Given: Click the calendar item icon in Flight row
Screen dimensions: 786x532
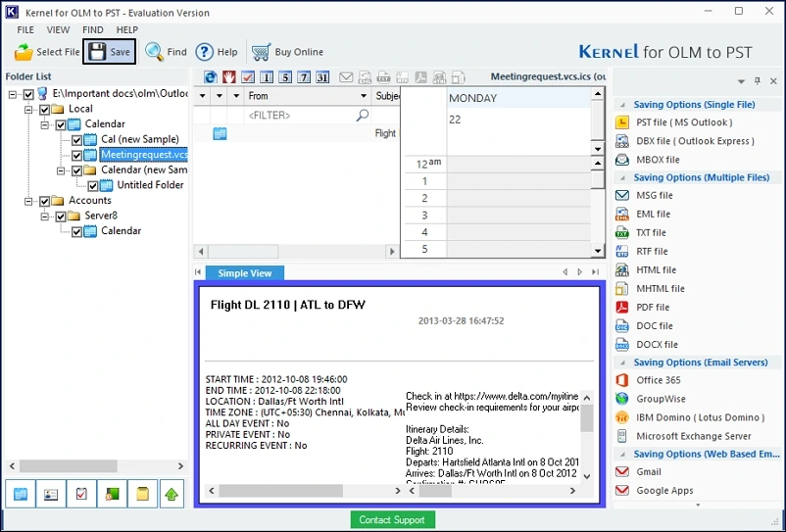Looking at the screenshot, I should coord(220,133).
